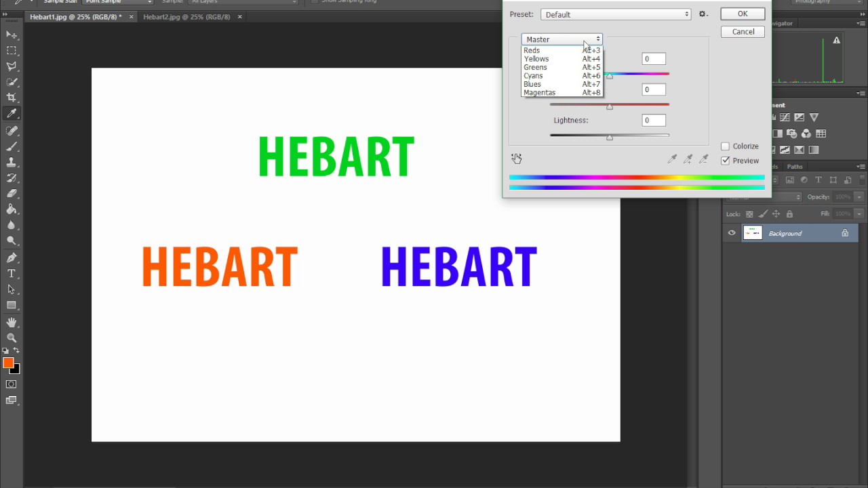The image size is (868, 488).
Task: Select the Dodge tool
Action: click(x=12, y=241)
